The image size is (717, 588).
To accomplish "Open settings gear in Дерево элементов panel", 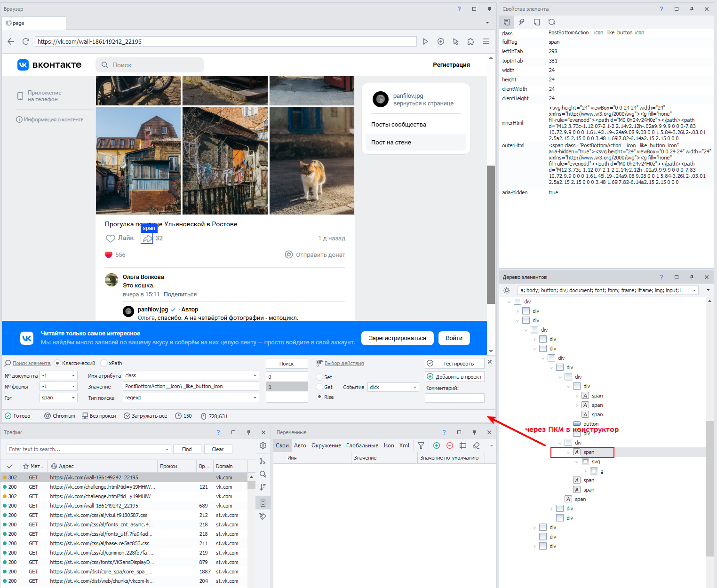I will 507,290.
